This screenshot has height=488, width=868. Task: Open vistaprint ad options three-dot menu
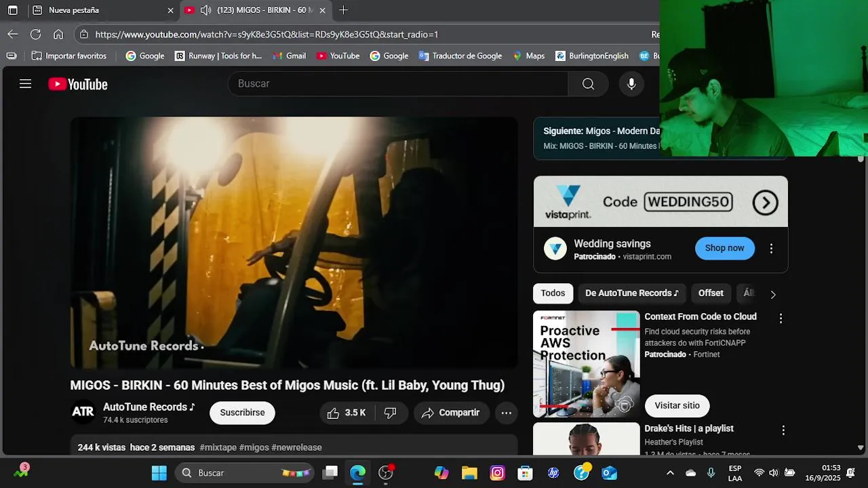(x=771, y=249)
